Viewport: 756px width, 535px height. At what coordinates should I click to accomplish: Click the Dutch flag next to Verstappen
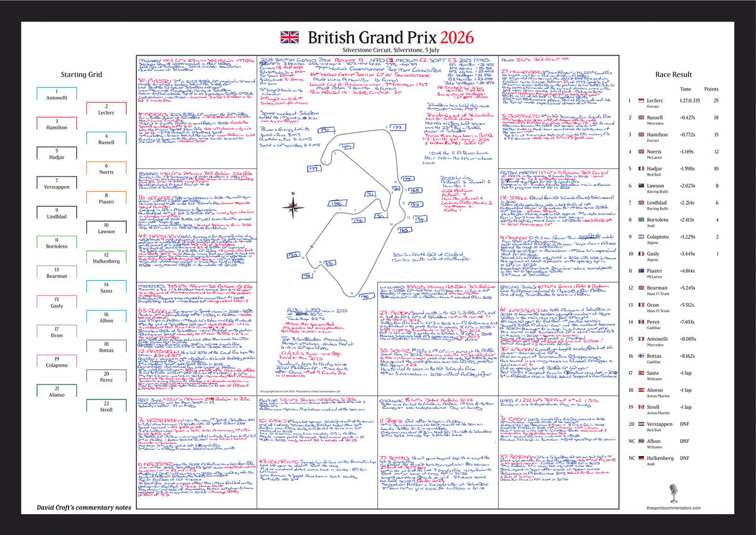coord(641,423)
